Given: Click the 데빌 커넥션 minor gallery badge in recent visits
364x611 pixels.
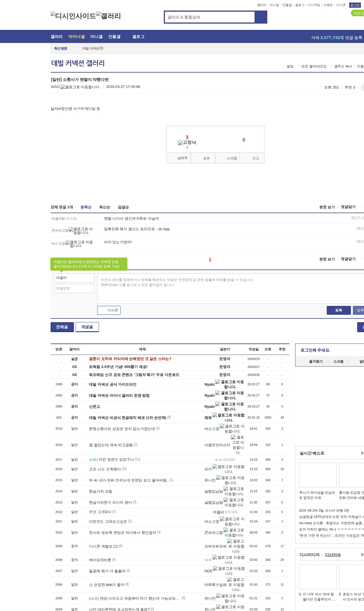Looking at the screenshot, I should [101, 48].
